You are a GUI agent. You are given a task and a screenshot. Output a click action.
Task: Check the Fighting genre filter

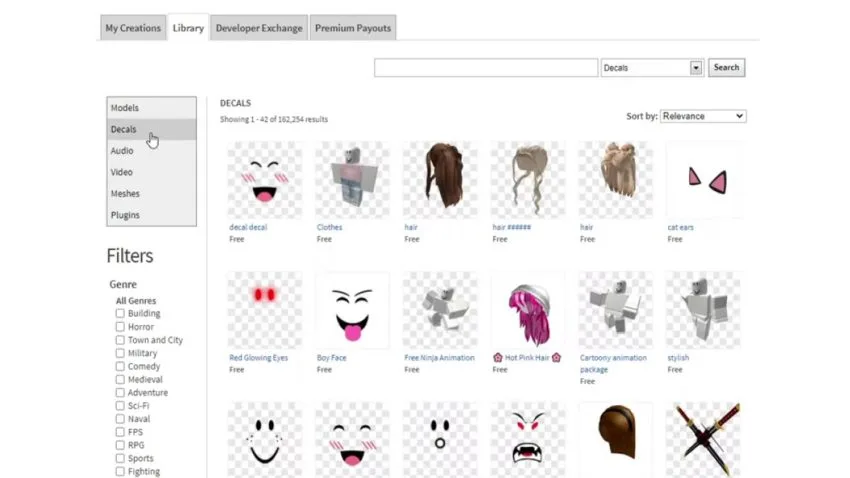[x=120, y=471]
